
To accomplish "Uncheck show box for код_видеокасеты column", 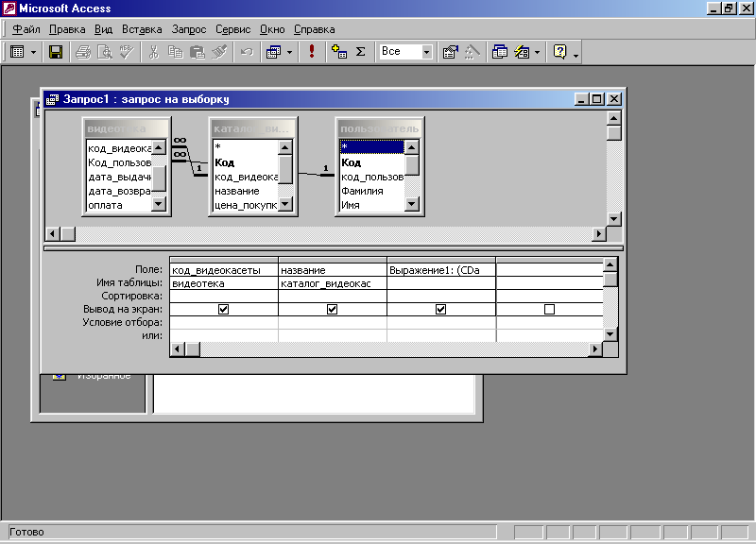I will 223,310.
